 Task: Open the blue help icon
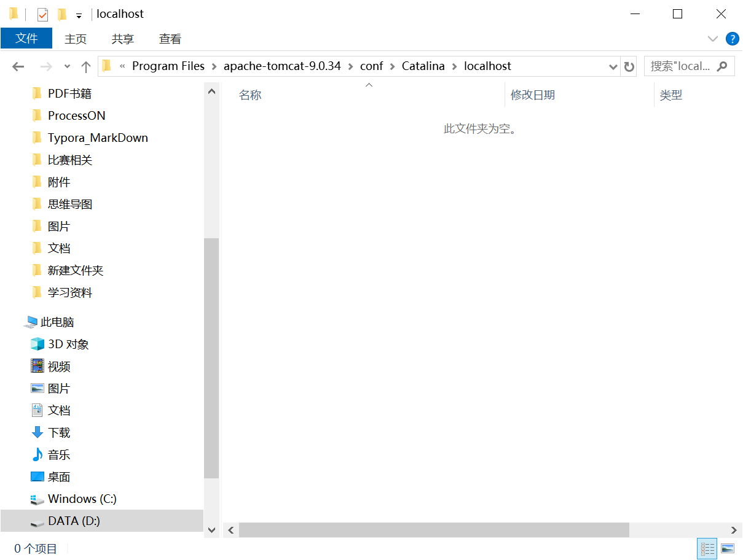[732, 39]
